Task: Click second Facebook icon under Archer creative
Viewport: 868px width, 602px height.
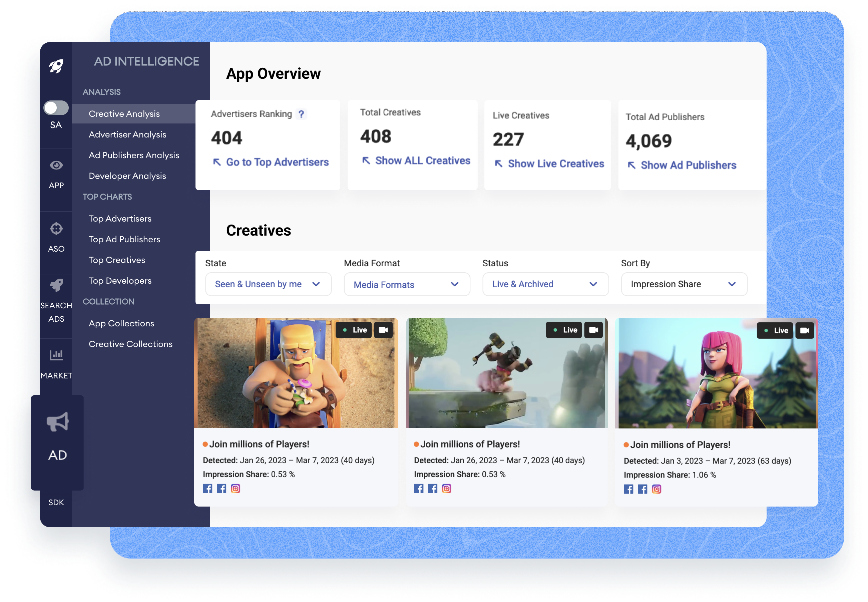Action: (x=642, y=490)
